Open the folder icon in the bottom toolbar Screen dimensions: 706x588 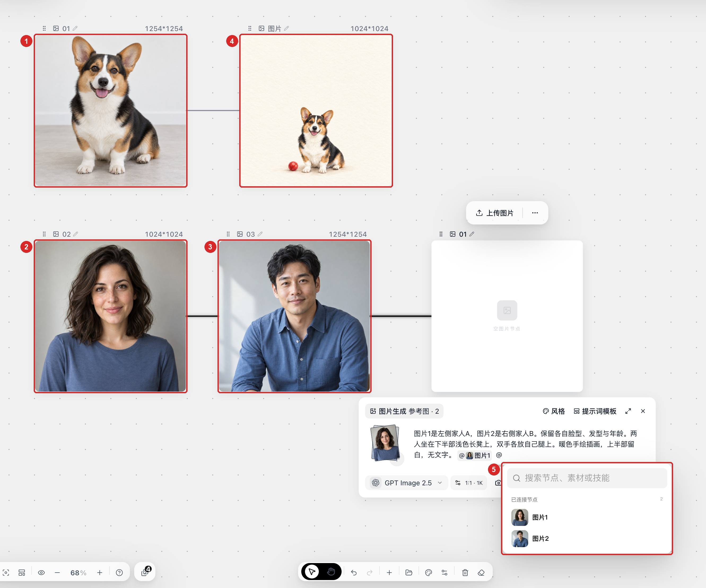coord(409,573)
